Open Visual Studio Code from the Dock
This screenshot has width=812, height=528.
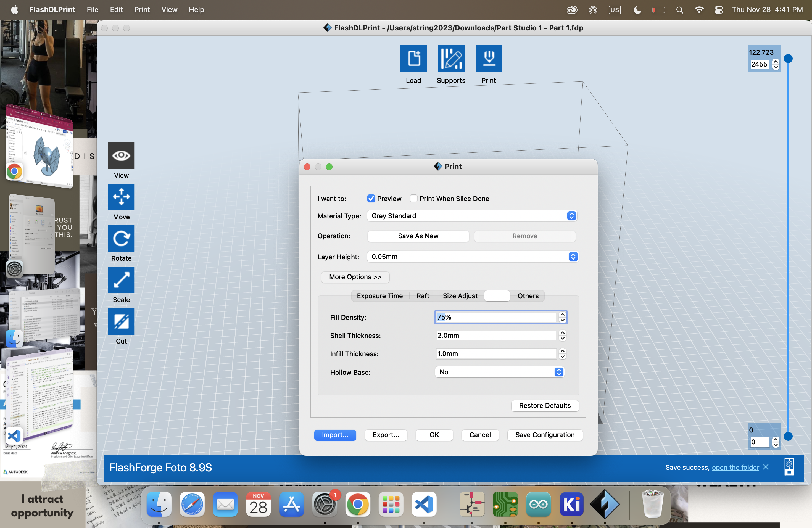[424, 504]
